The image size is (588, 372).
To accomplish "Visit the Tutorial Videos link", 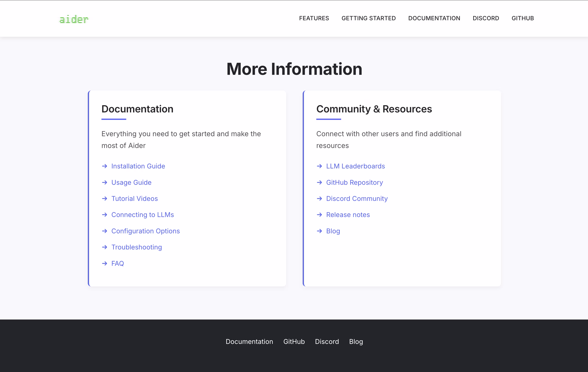I will [x=135, y=199].
